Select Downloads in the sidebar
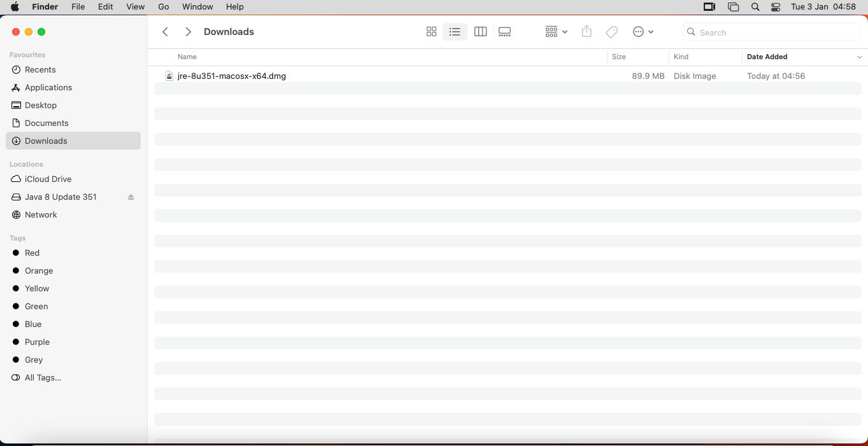 [x=73, y=141]
